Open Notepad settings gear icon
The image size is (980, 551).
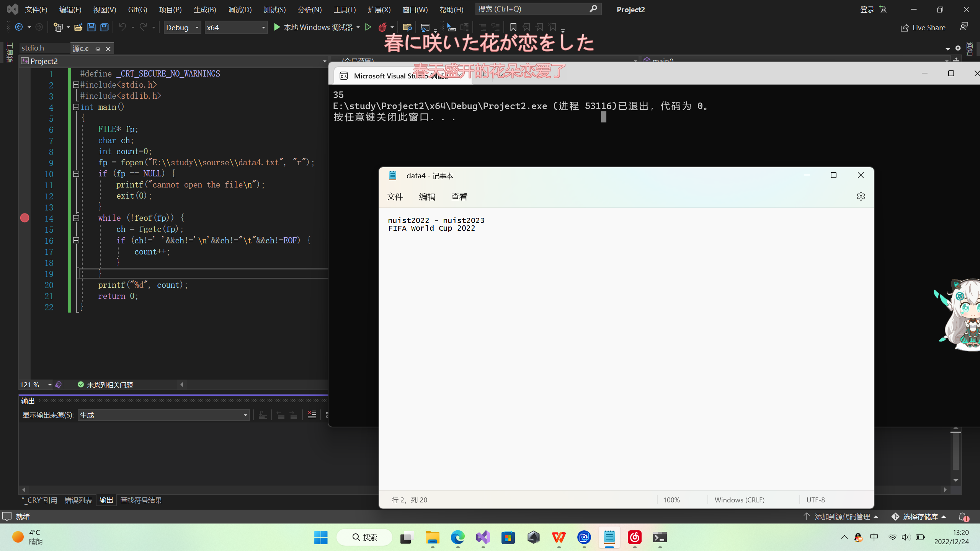tap(861, 196)
